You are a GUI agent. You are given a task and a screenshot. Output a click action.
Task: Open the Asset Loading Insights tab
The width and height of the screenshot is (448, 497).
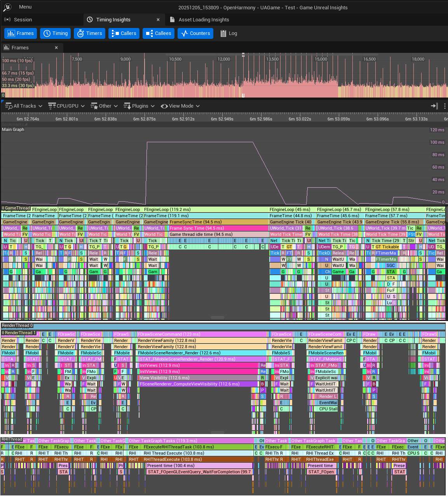tap(200, 20)
